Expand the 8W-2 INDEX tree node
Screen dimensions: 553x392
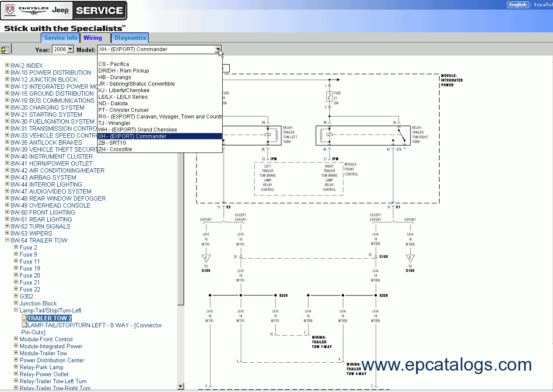pyautogui.click(x=7, y=66)
